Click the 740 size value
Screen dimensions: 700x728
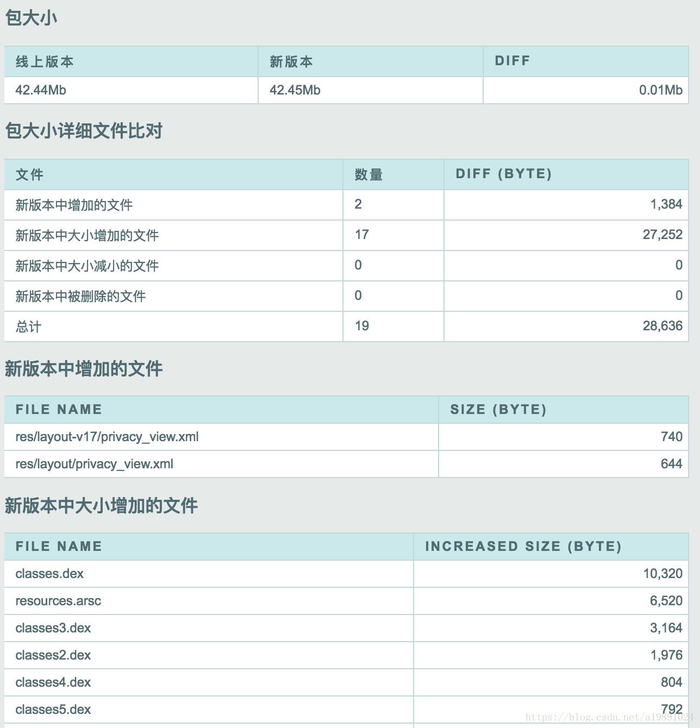point(672,437)
